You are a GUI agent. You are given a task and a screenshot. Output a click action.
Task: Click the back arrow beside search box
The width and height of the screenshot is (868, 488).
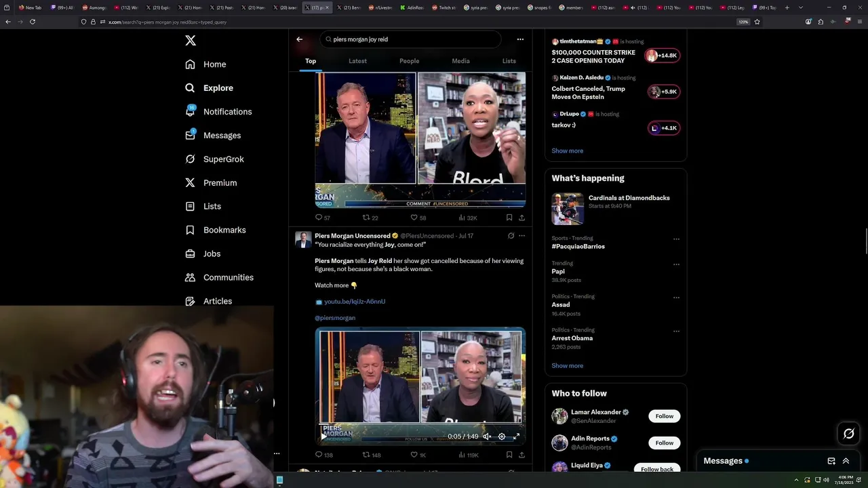[299, 39]
